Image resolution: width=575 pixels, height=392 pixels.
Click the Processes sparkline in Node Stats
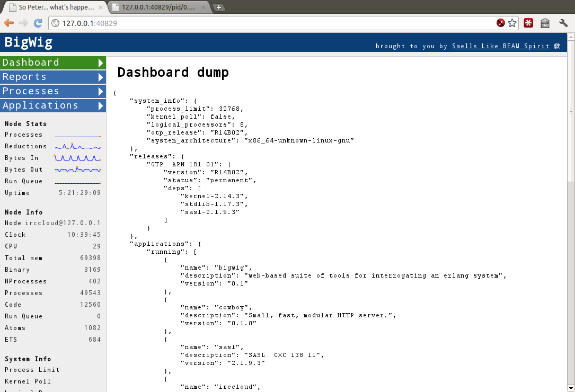(77, 136)
